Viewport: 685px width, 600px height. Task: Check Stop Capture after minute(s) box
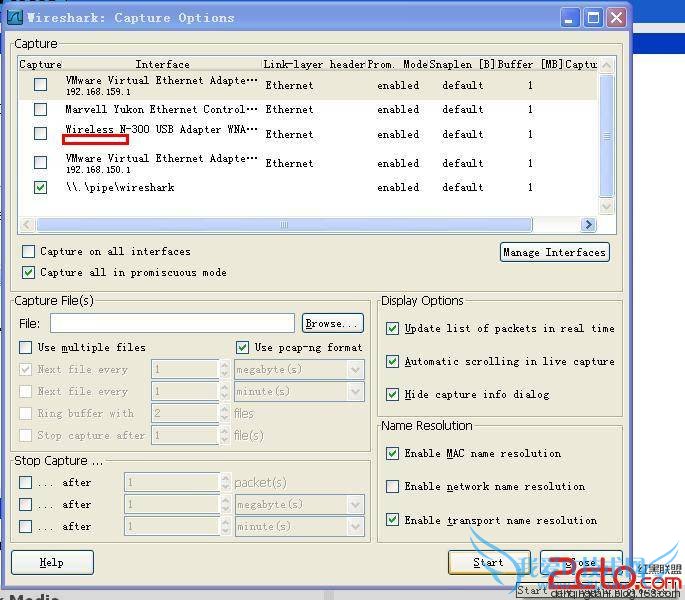pos(26,526)
